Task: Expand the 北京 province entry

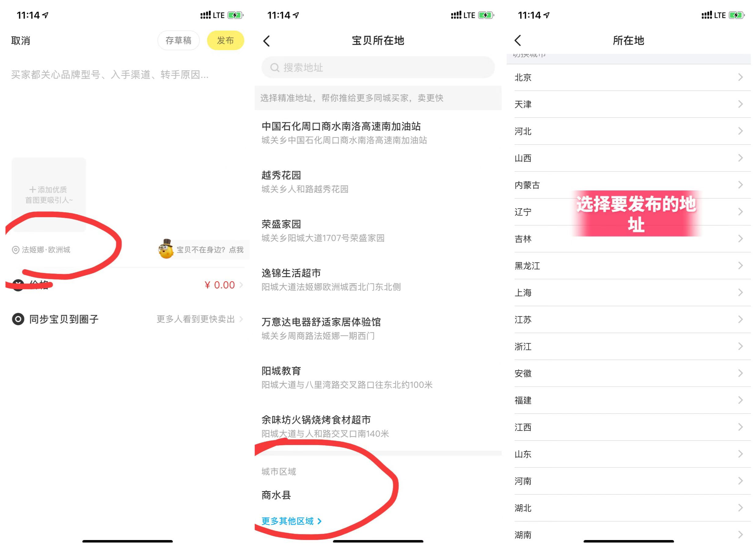Action: coord(740,77)
